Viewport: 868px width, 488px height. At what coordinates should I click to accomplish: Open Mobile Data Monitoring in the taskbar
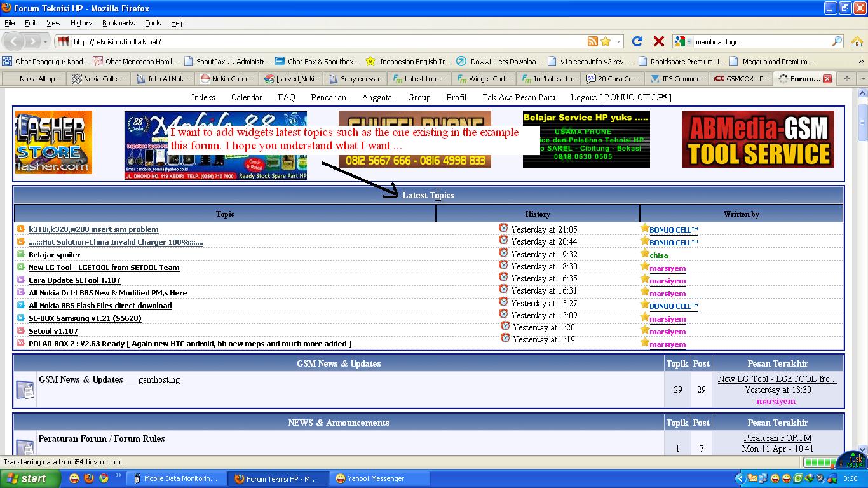[x=176, y=478]
